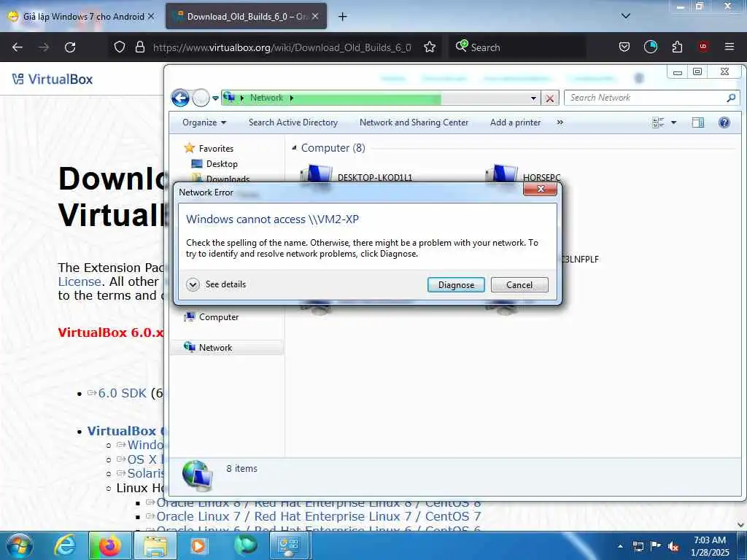The width and height of the screenshot is (747, 560).
Task: Open Network and Sharing Center
Action: pyautogui.click(x=414, y=122)
